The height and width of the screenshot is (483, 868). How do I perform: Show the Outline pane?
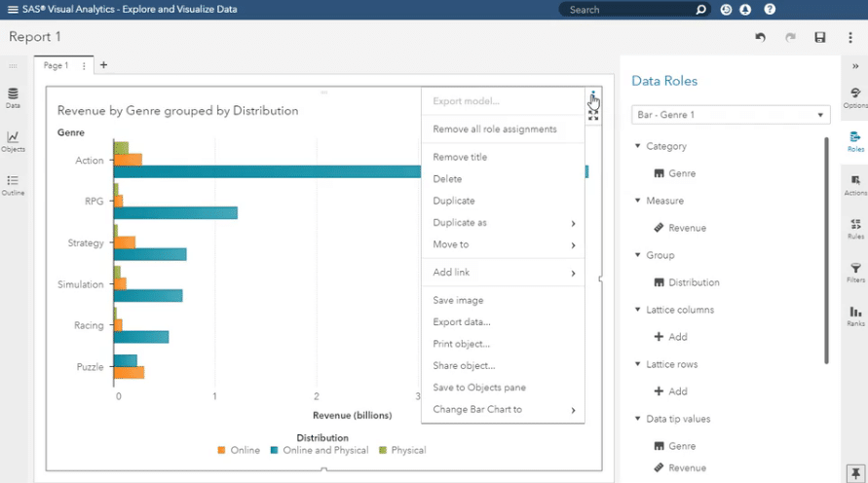(13, 184)
